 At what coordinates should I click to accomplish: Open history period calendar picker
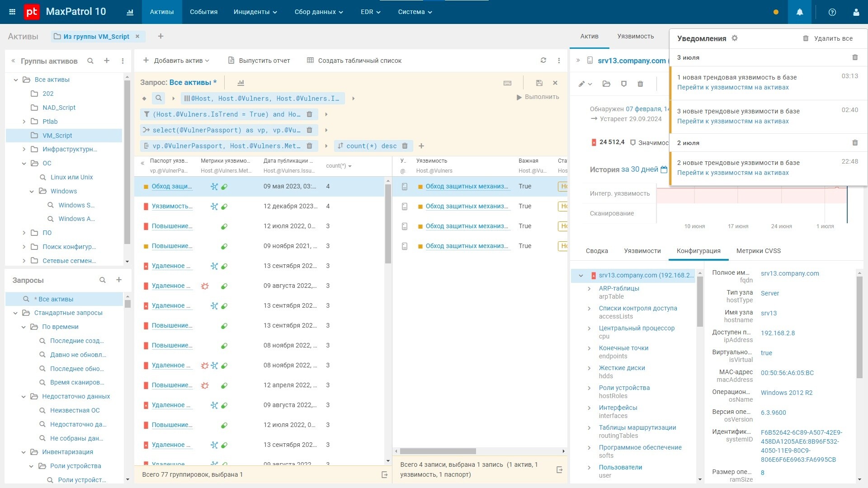click(x=664, y=169)
